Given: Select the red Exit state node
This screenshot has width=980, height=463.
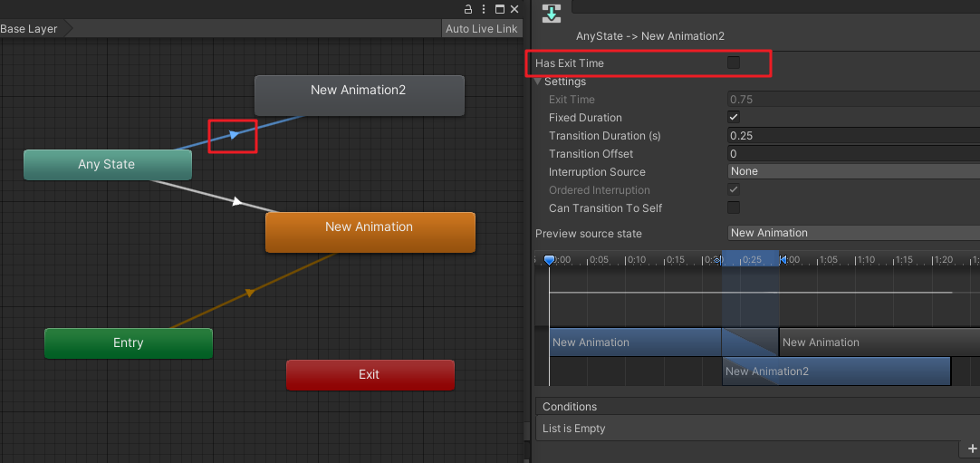Looking at the screenshot, I should pyautogui.click(x=370, y=374).
